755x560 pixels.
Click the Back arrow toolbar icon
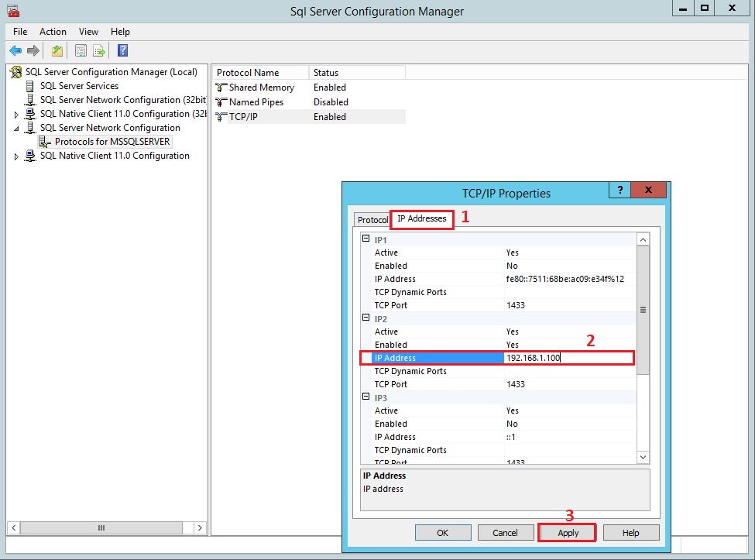point(15,50)
